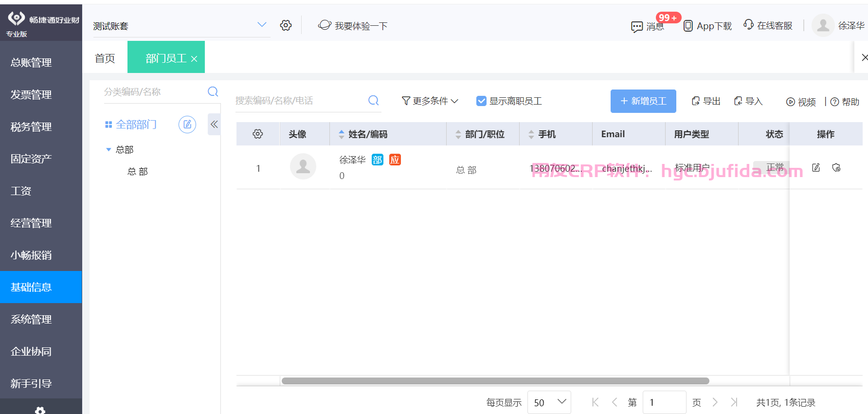Click the orange 应 badge next to 徐泽华
Screen dimensions: 868x414
click(x=395, y=160)
